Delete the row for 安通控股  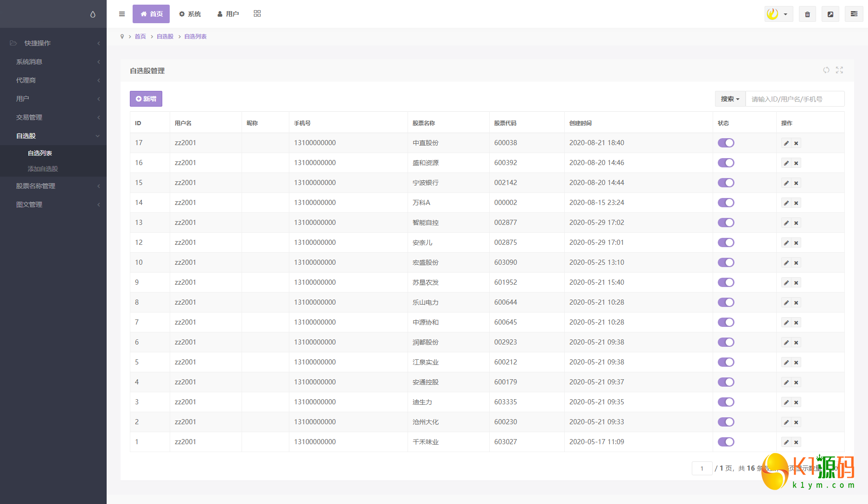(x=796, y=383)
